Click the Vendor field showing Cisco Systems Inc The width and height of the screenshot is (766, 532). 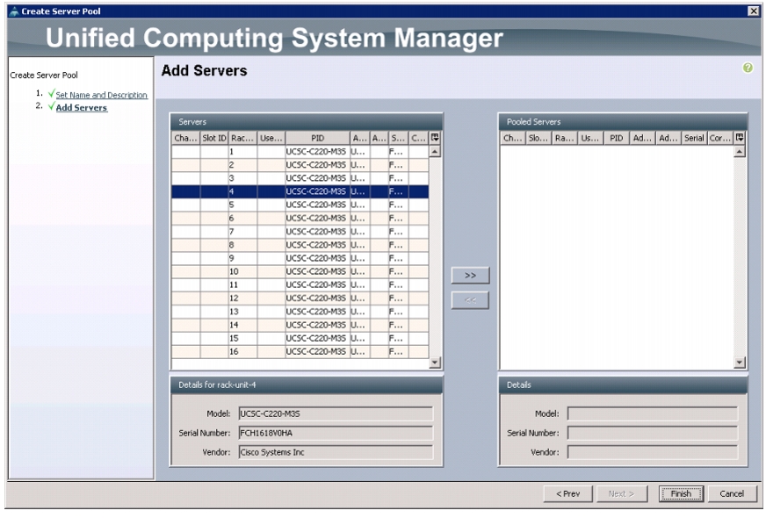pyautogui.click(x=336, y=452)
